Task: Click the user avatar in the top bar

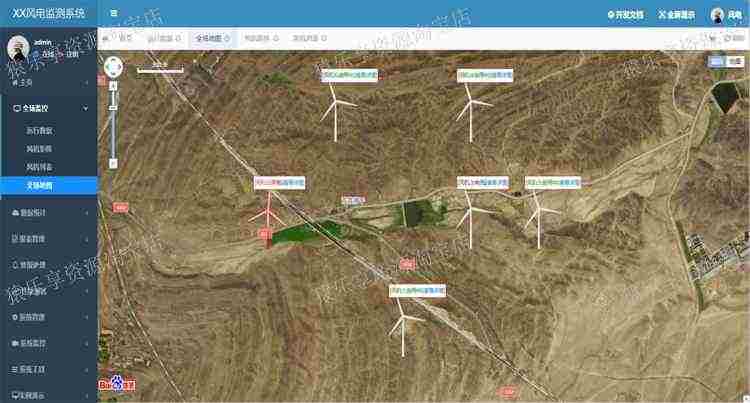Action: tap(717, 15)
